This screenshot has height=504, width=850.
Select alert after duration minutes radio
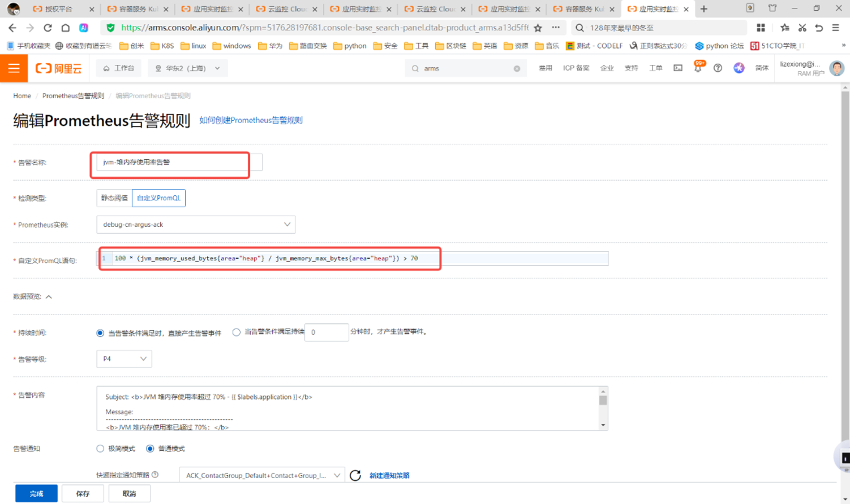coord(236,332)
